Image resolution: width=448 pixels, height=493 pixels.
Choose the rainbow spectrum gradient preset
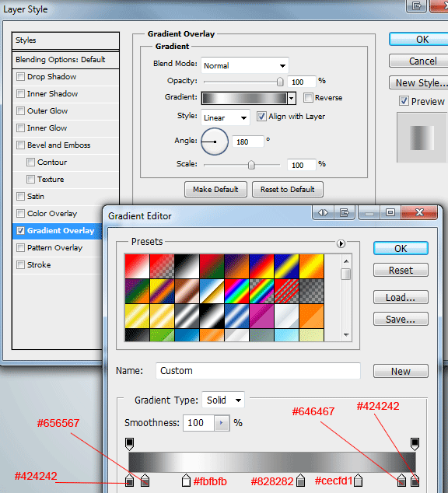pos(236,291)
